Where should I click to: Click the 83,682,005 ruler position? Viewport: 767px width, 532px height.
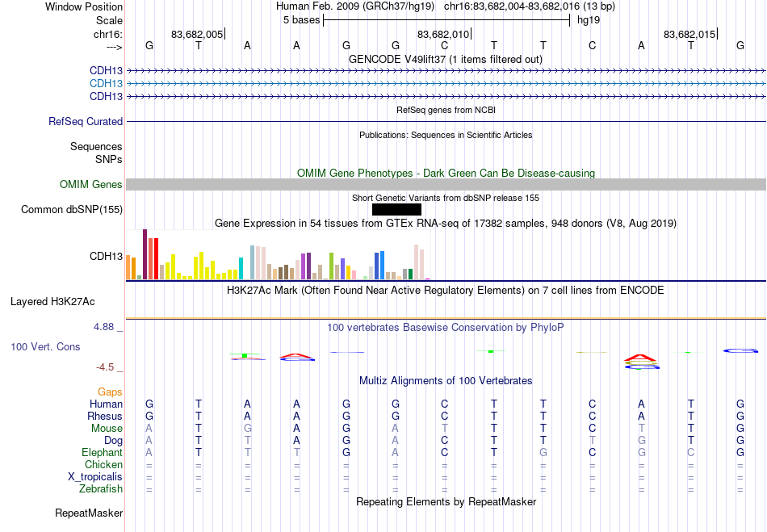point(197,34)
